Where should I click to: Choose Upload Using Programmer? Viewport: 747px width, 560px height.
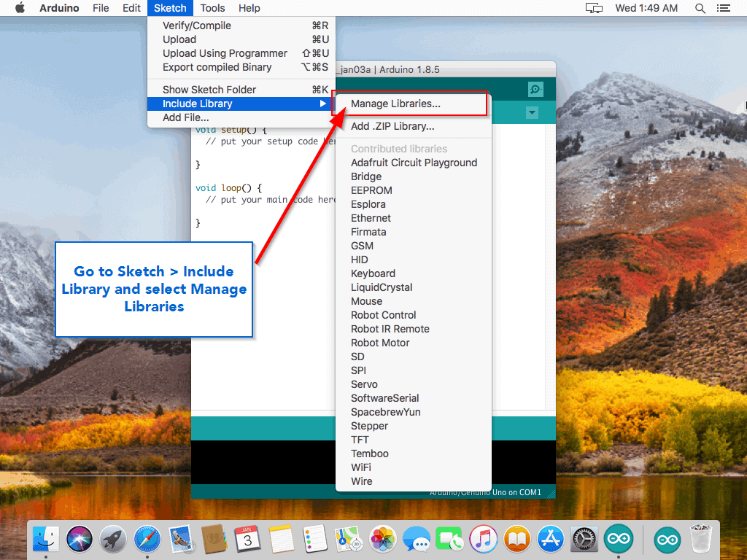(x=241, y=53)
